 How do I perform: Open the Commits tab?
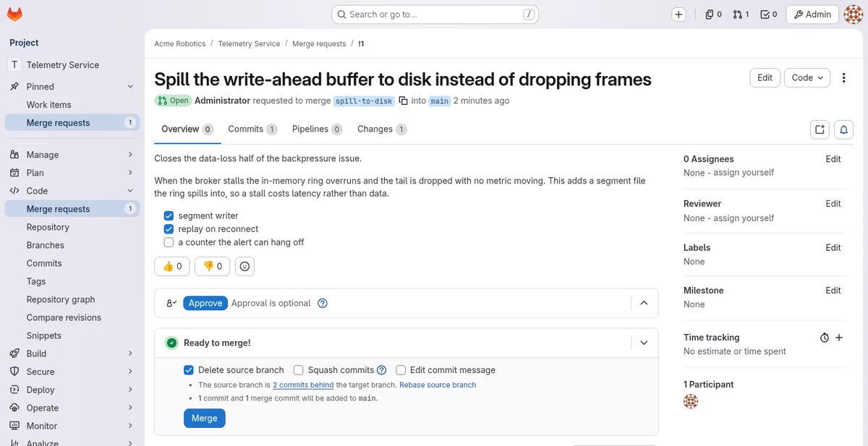pyautogui.click(x=252, y=129)
